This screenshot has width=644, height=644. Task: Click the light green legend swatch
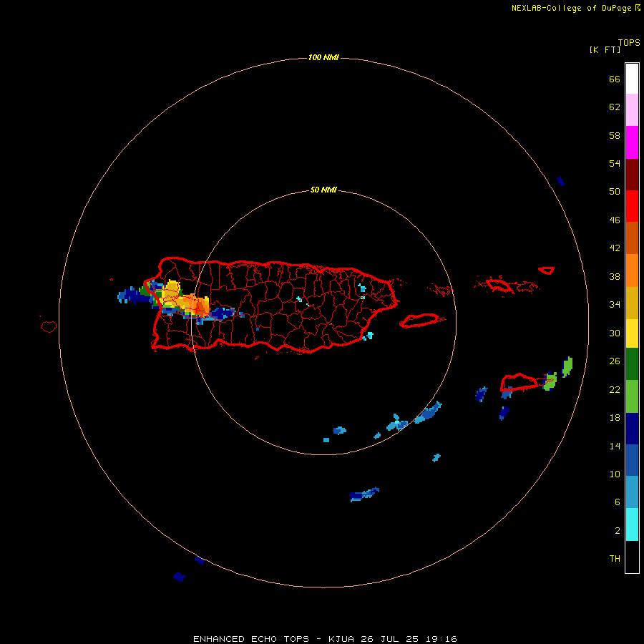[x=632, y=396]
